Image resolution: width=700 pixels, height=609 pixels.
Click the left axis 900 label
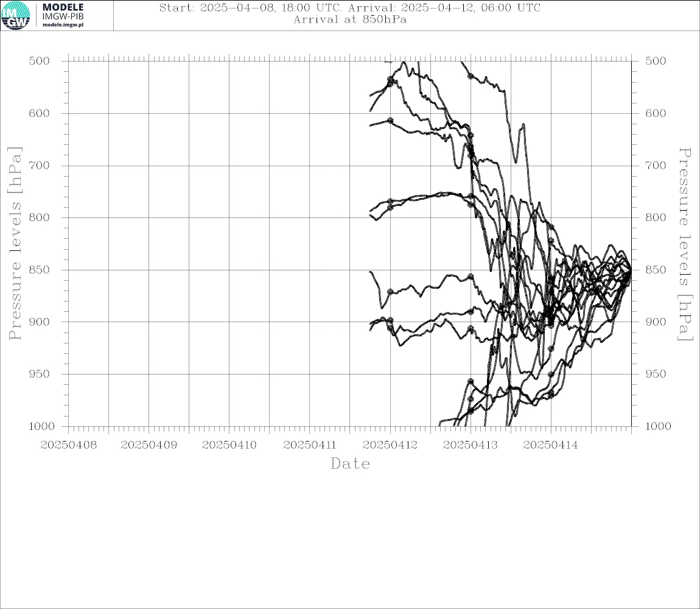pyautogui.click(x=40, y=322)
